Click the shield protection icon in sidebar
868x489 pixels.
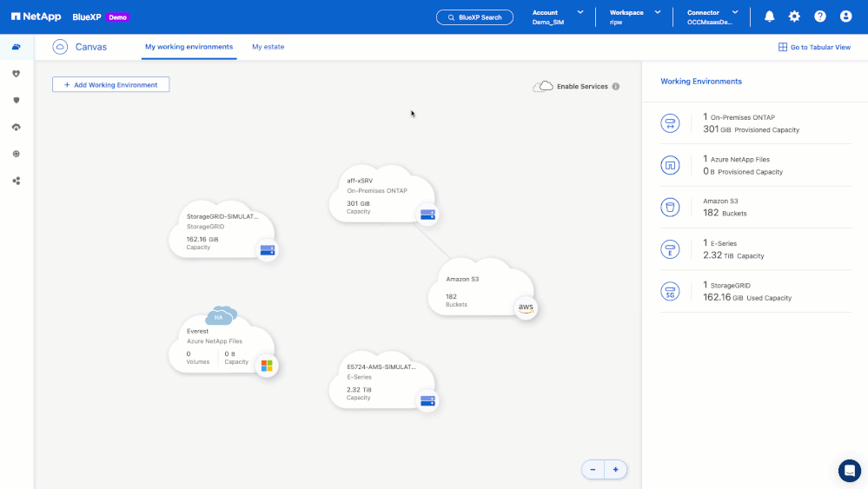pyautogui.click(x=16, y=100)
